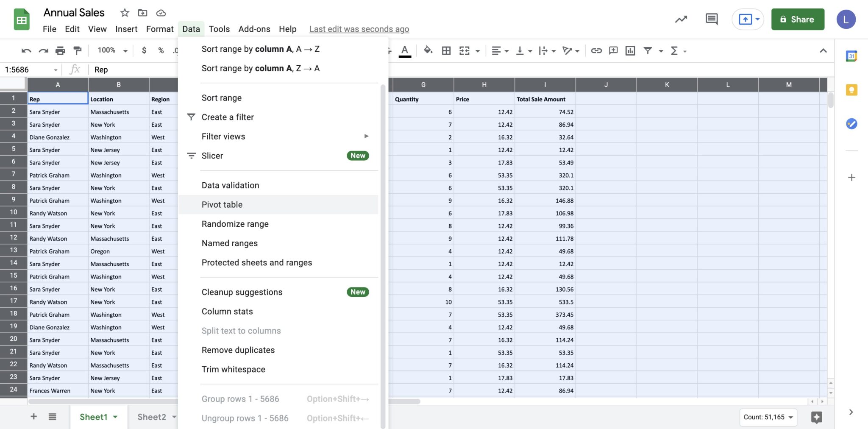Select Data validation option

[278, 186]
